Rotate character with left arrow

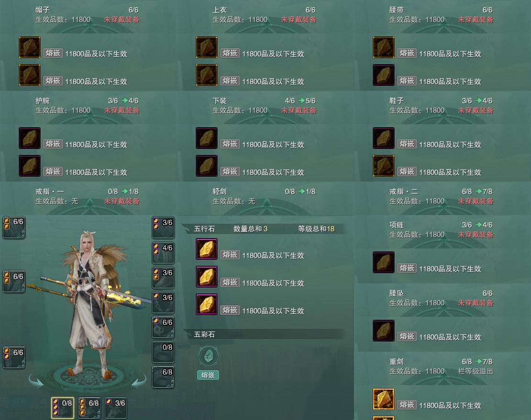pos(36,380)
